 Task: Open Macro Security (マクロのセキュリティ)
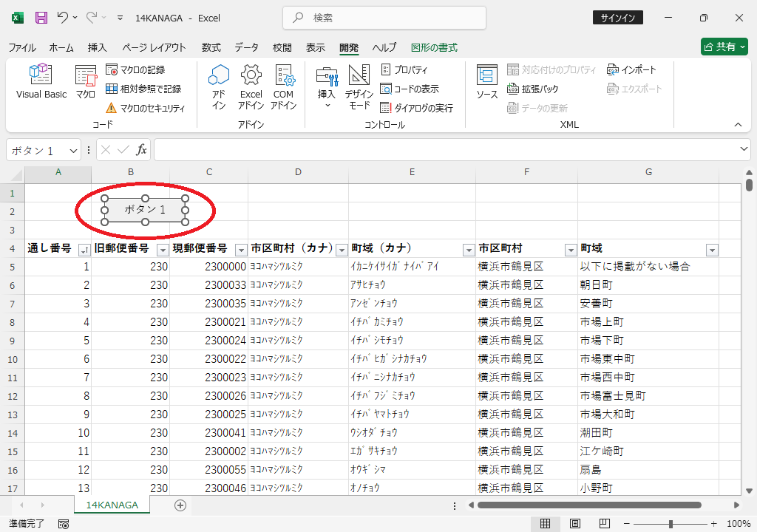pos(145,108)
